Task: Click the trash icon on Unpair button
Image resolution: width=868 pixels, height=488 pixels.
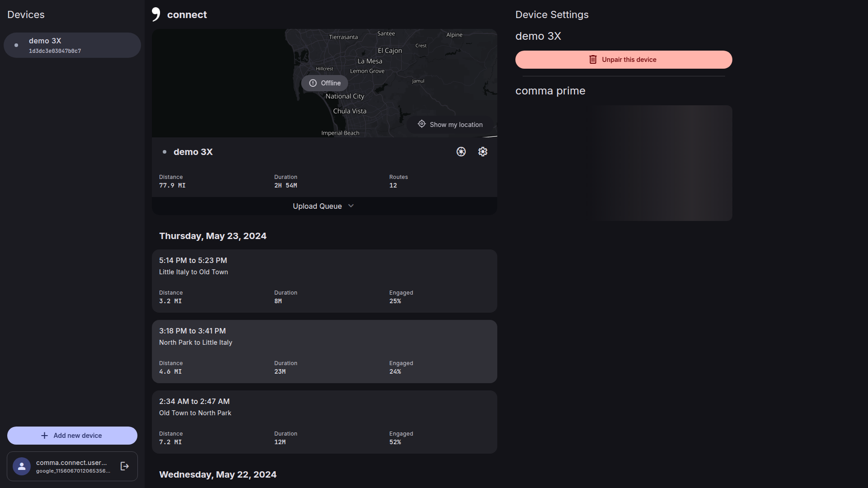Action: coord(593,60)
